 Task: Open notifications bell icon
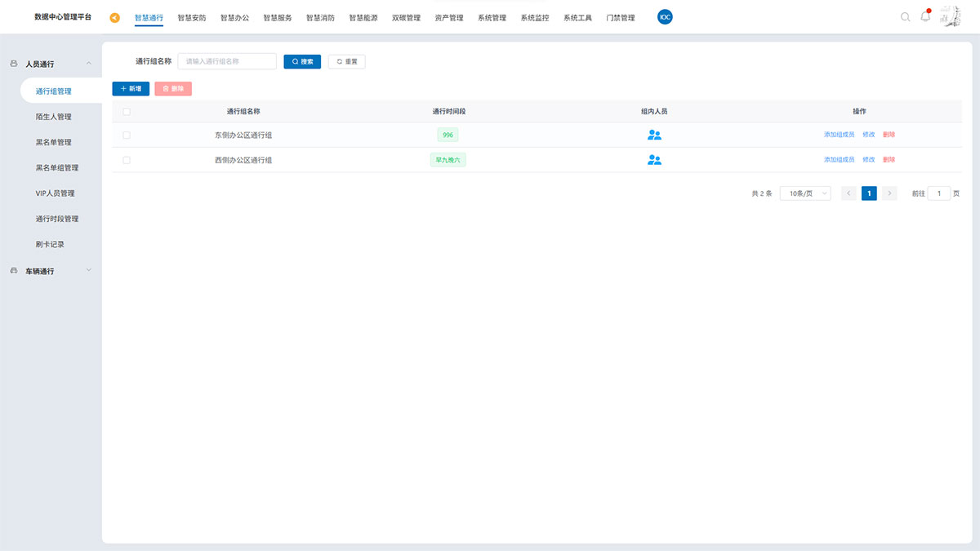[x=925, y=17]
